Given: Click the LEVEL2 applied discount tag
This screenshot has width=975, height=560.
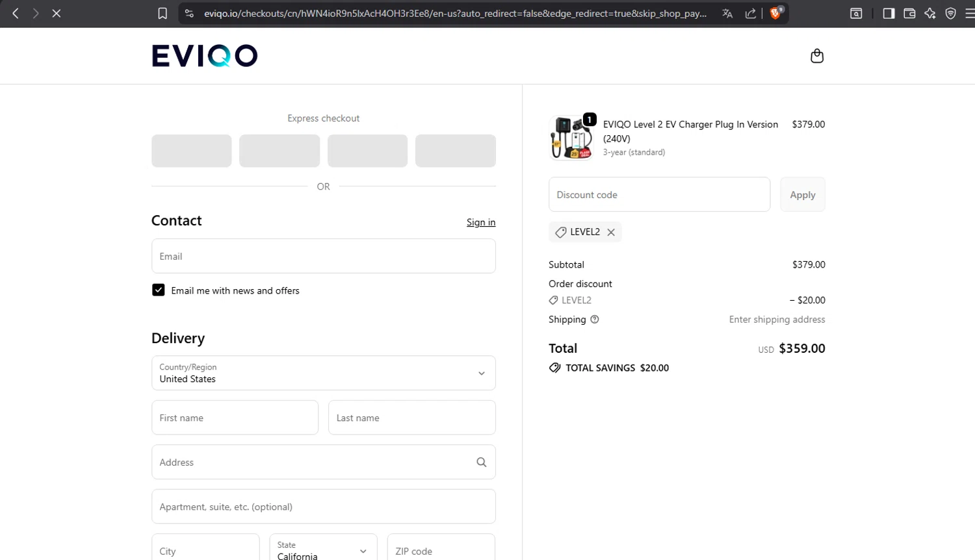Looking at the screenshot, I should coord(585,232).
